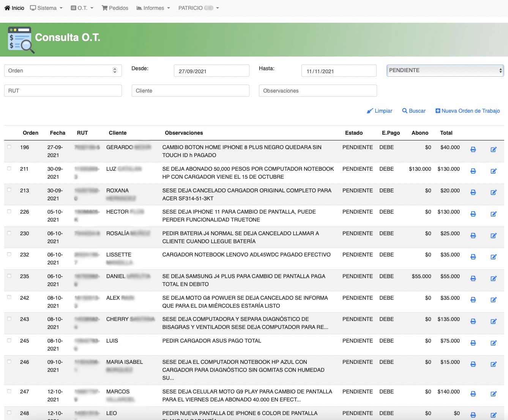Expand the Sistema menu

point(46,8)
